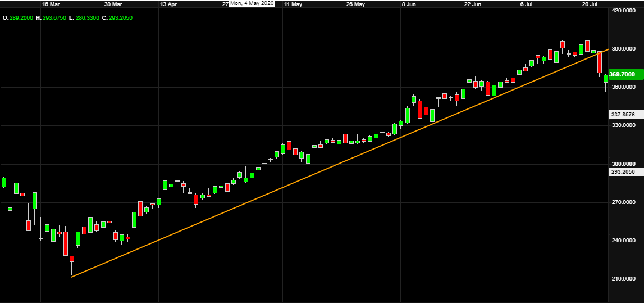Image resolution: width=644 pixels, height=303 pixels.
Task: Click the last green candlestick at the chart's right edge
Action: point(606,79)
